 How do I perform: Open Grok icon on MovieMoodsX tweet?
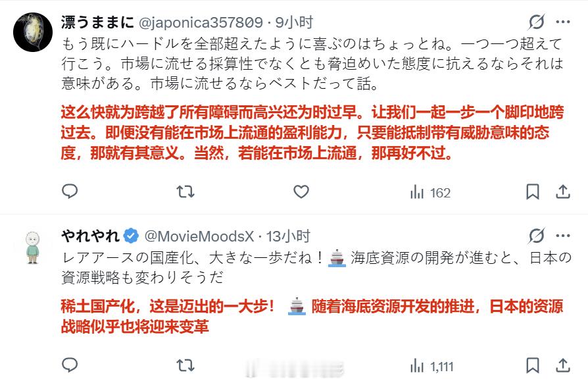coord(536,236)
